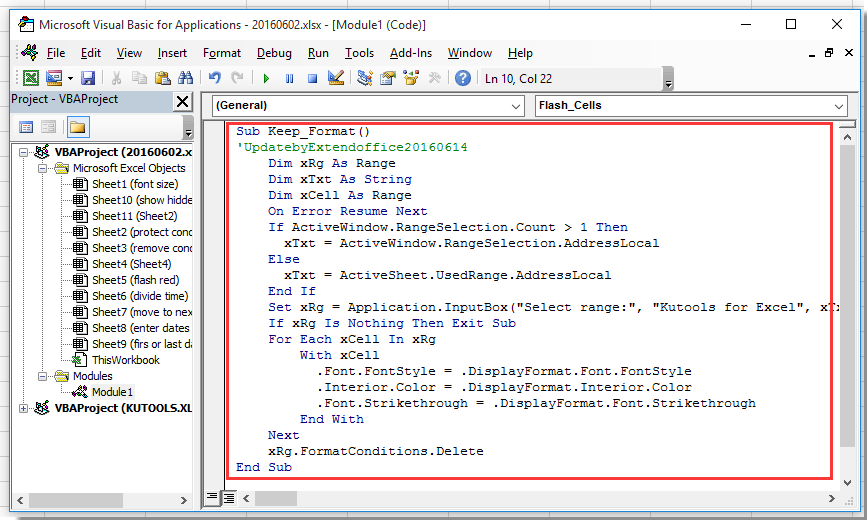Click the Undo arrow icon
The width and height of the screenshot is (867, 520).
(x=214, y=78)
